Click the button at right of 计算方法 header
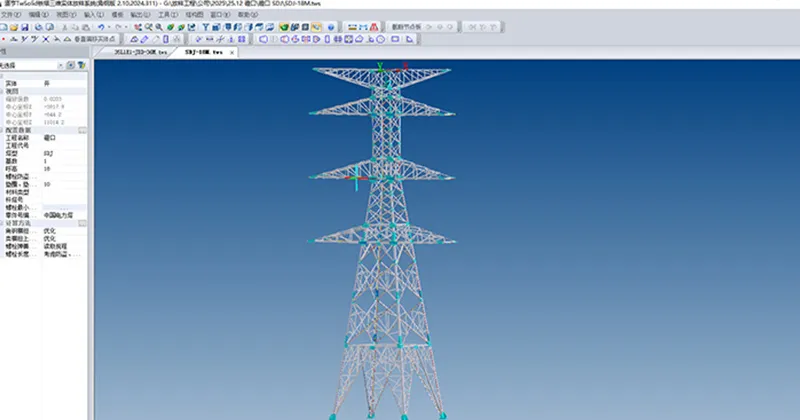 (x=82, y=224)
